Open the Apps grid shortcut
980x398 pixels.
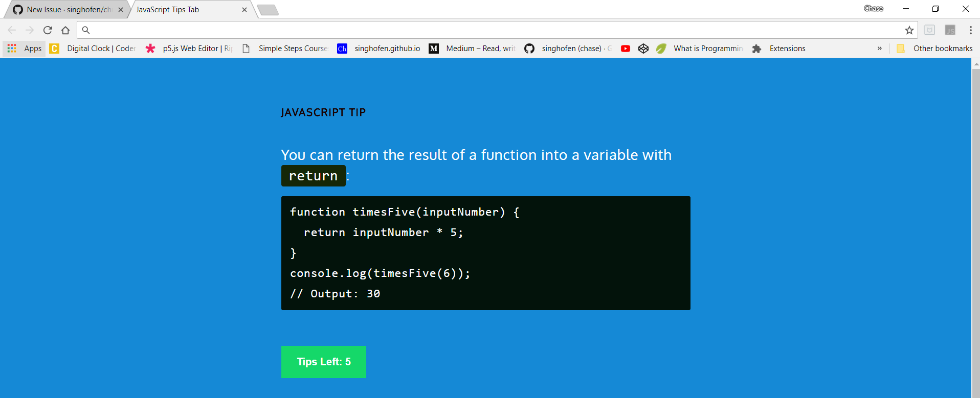pyautogui.click(x=25, y=49)
